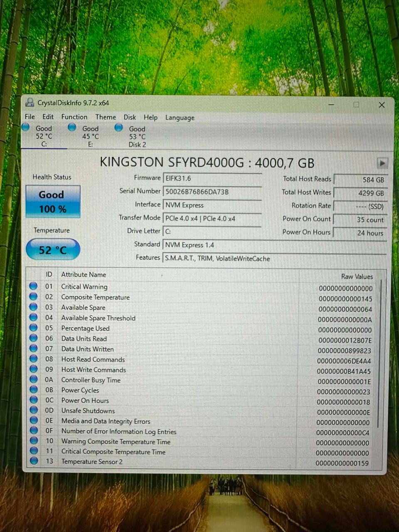Click Rotation Rate value ---- (SSD)
This screenshot has width=399, height=532.
tap(360, 207)
